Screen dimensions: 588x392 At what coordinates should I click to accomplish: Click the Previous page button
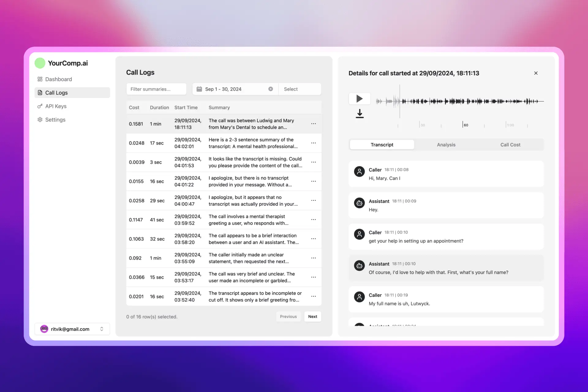click(x=288, y=316)
